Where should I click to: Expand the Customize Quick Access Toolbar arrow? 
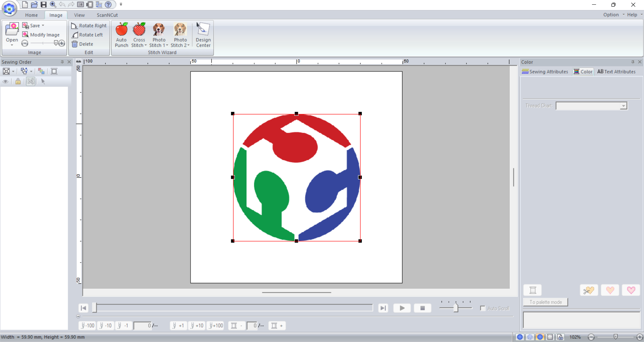click(121, 4)
